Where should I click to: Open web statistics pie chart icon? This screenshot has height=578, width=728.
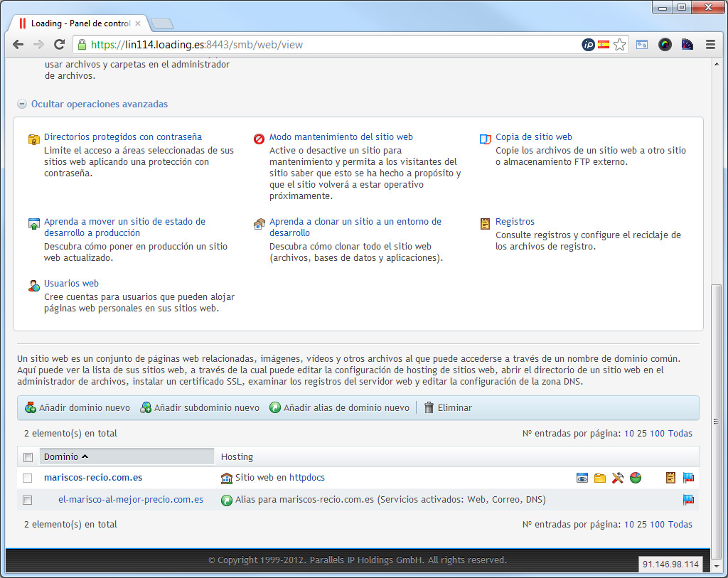tap(636, 478)
